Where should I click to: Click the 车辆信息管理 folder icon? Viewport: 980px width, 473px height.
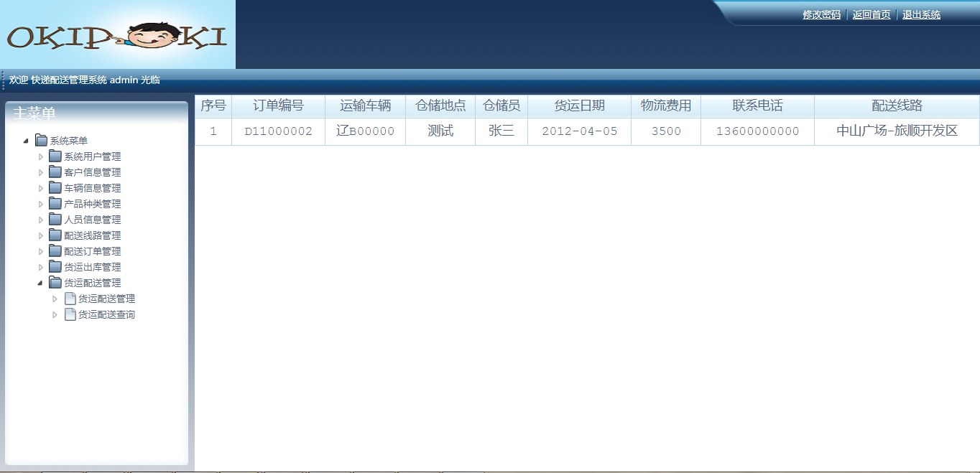point(55,188)
